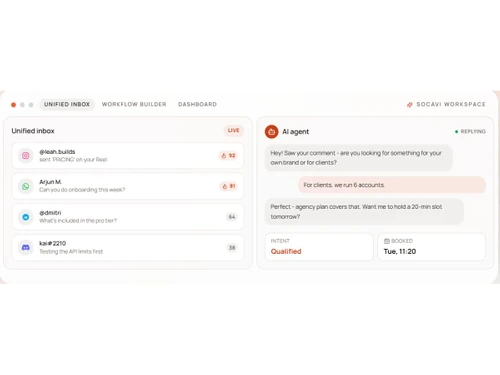Click the Booked calendar icon

tap(387, 241)
